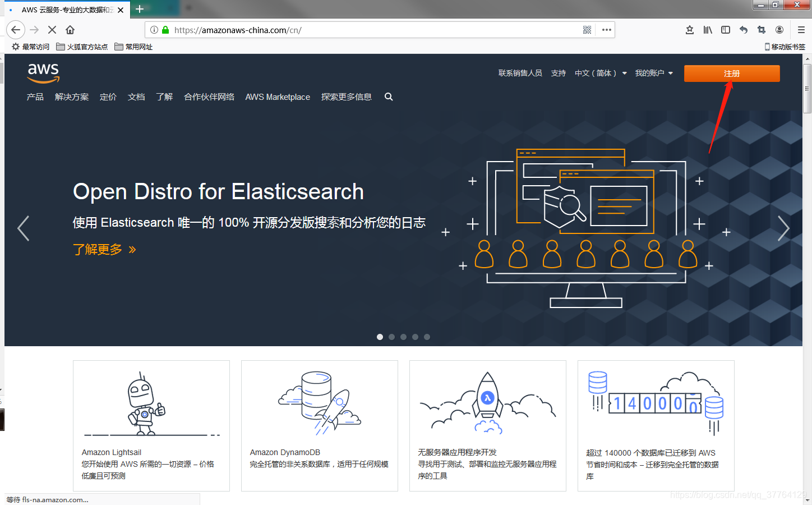
Task: Open 产品 navigation menu
Action: click(x=35, y=97)
